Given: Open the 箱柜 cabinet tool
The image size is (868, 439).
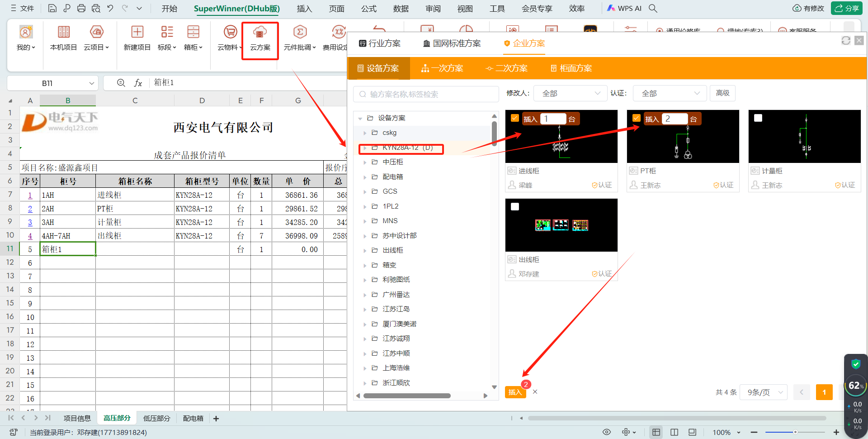Looking at the screenshot, I should point(193,38).
